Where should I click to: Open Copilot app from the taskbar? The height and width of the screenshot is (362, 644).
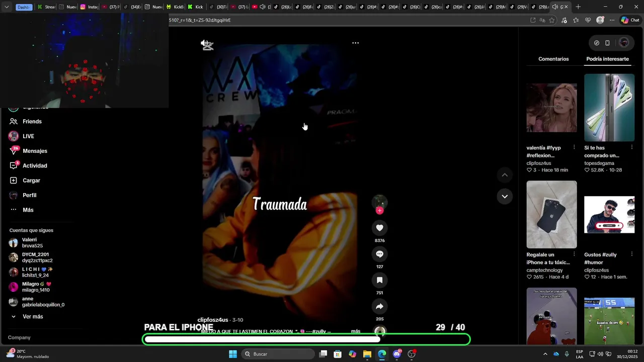(x=352, y=354)
